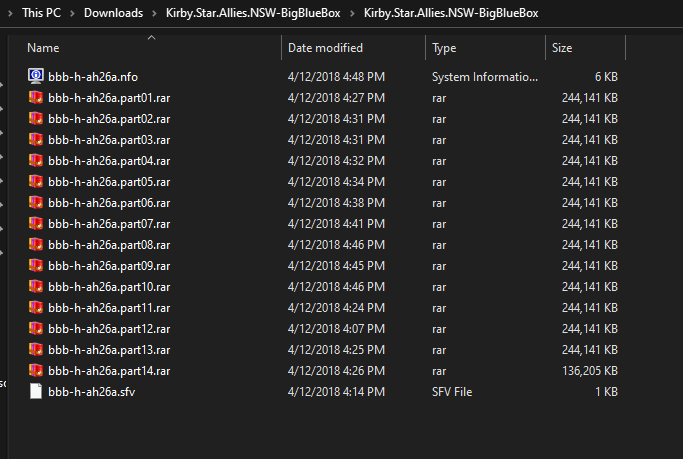Click the SFV File type cell
The width and height of the screenshot is (683, 459).
click(452, 392)
